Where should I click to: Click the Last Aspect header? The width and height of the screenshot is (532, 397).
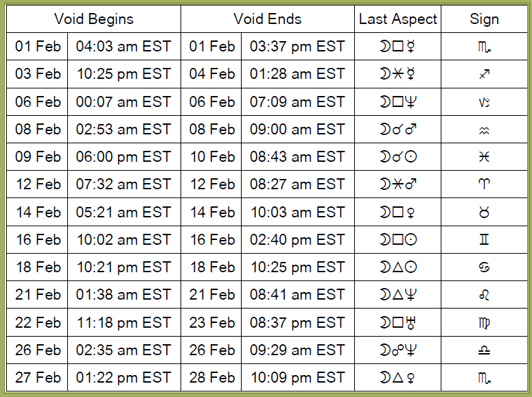tap(398, 19)
